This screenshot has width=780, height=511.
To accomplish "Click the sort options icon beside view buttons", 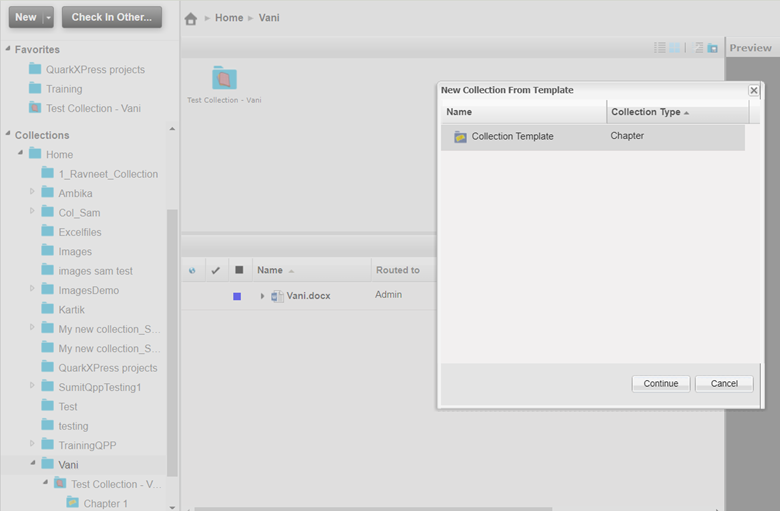I will 698,48.
